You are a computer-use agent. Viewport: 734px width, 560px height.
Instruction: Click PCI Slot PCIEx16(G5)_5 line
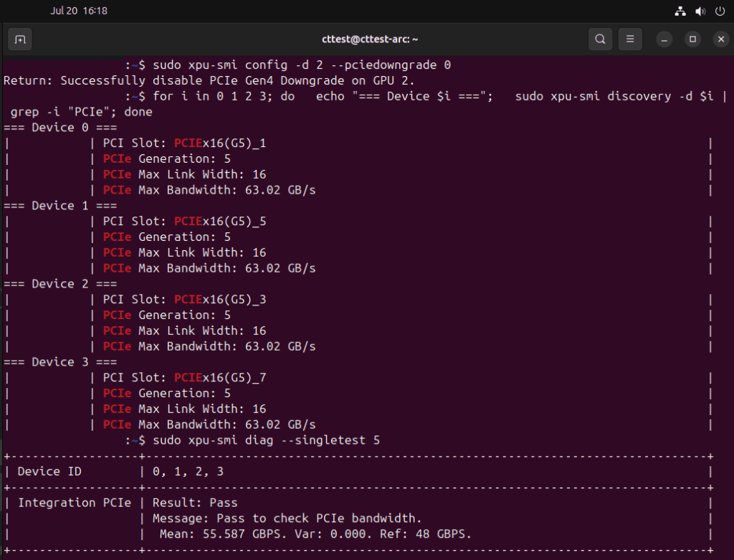184,222
